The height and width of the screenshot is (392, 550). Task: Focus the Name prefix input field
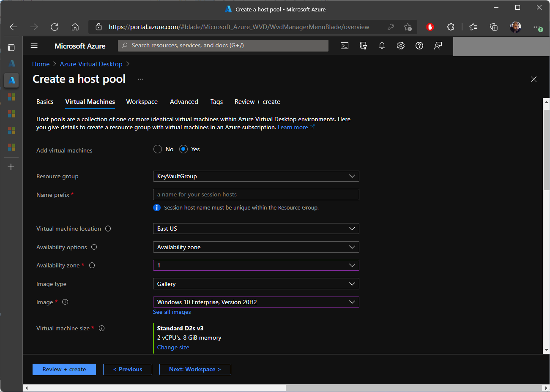pyautogui.click(x=256, y=194)
